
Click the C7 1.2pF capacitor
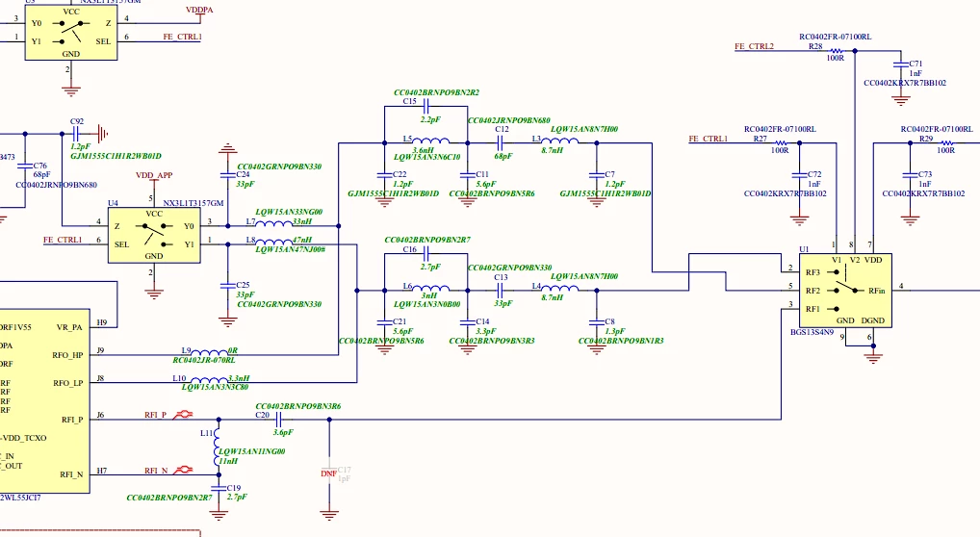tap(596, 174)
